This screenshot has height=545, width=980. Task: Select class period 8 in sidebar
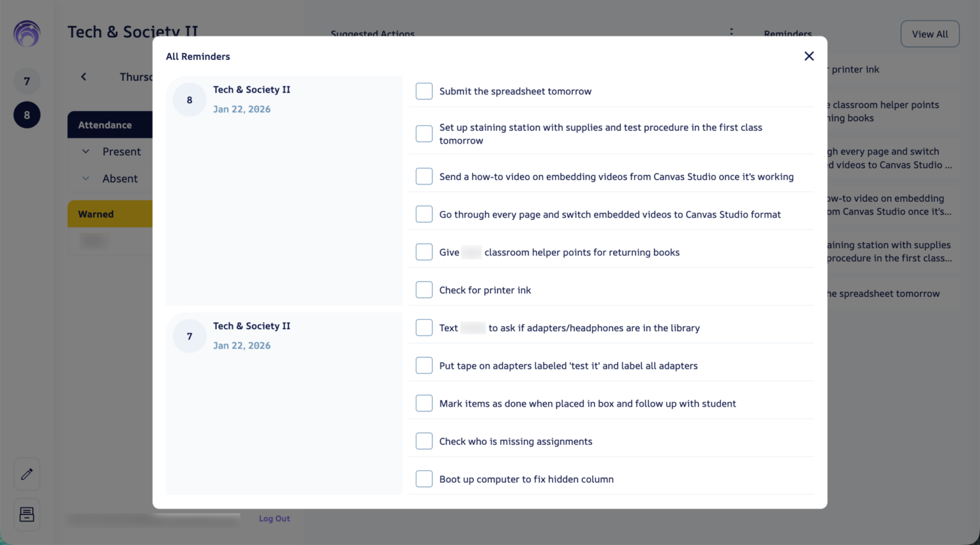(27, 115)
